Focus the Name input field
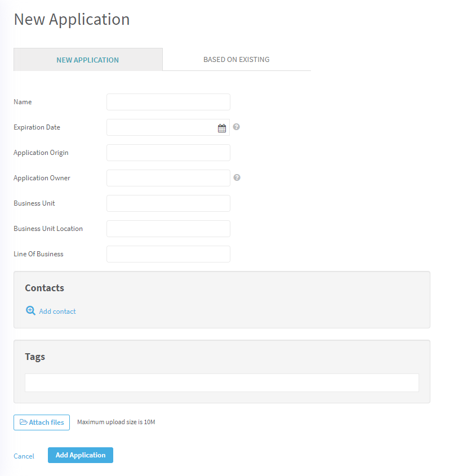This screenshot has width=458, height=476. (x=168, y=102)
